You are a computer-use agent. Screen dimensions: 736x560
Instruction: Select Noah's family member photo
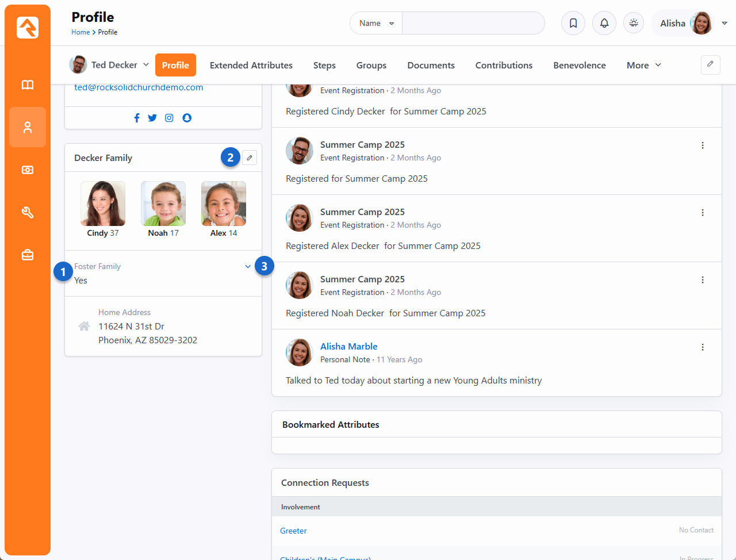[163, 204]
